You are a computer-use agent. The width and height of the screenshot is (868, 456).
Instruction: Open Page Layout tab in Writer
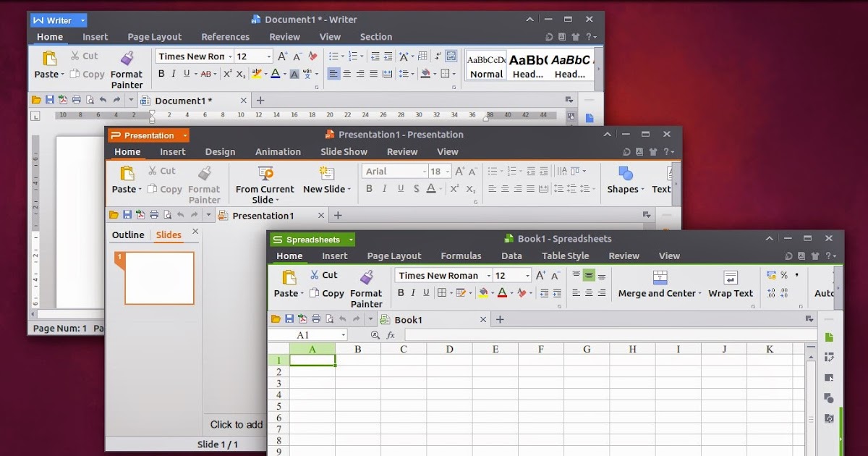[155, 37]
